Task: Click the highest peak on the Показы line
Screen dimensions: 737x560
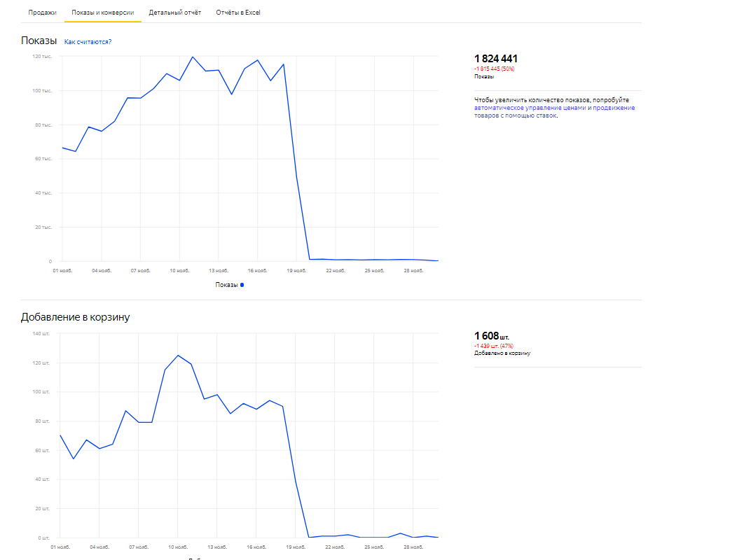Action: pos(193,57)
